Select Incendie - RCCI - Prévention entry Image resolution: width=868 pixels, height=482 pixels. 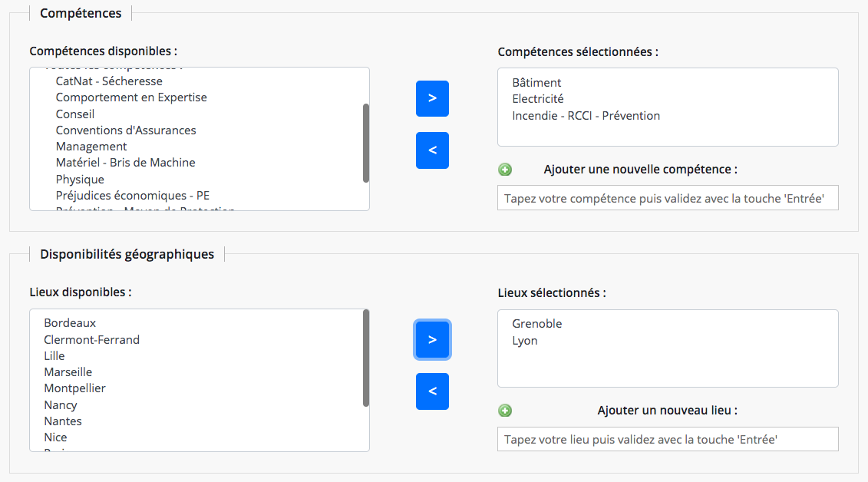pos(586,116)
